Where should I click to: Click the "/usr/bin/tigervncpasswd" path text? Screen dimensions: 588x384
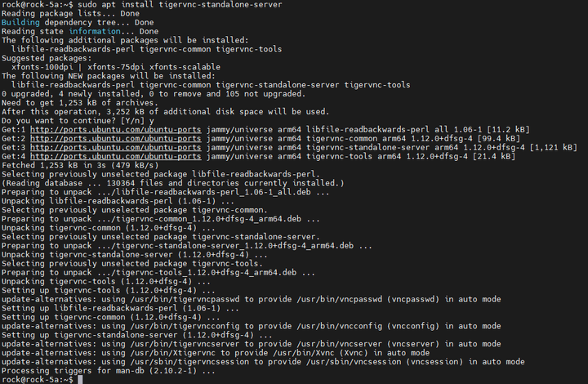[x=185, y=299]
